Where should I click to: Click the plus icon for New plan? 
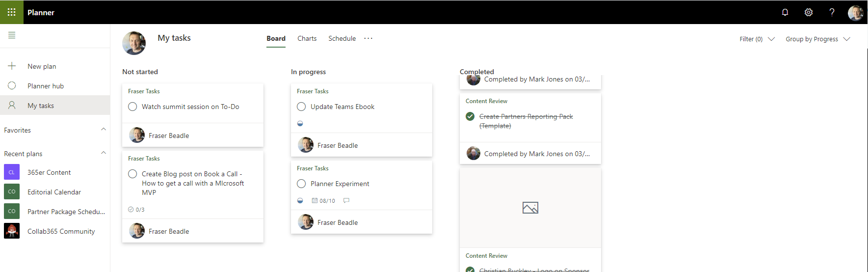click(12, 66)
